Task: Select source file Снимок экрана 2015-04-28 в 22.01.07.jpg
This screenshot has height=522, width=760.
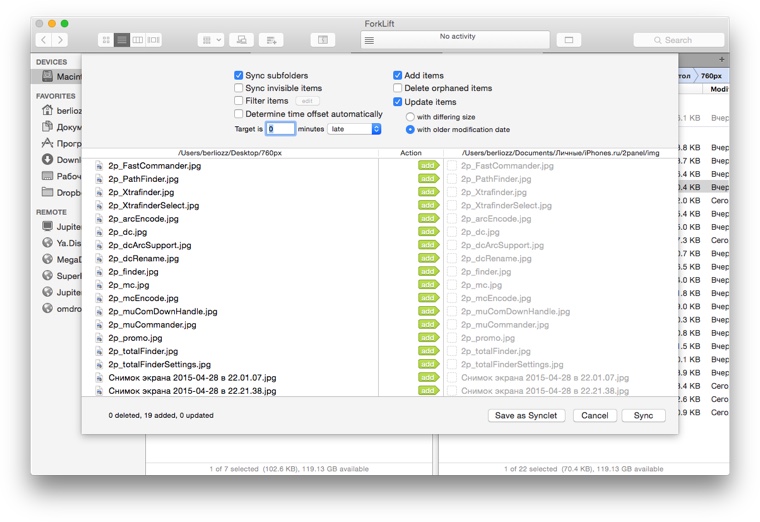Action: pyautogui.click(x=192, y=377)
